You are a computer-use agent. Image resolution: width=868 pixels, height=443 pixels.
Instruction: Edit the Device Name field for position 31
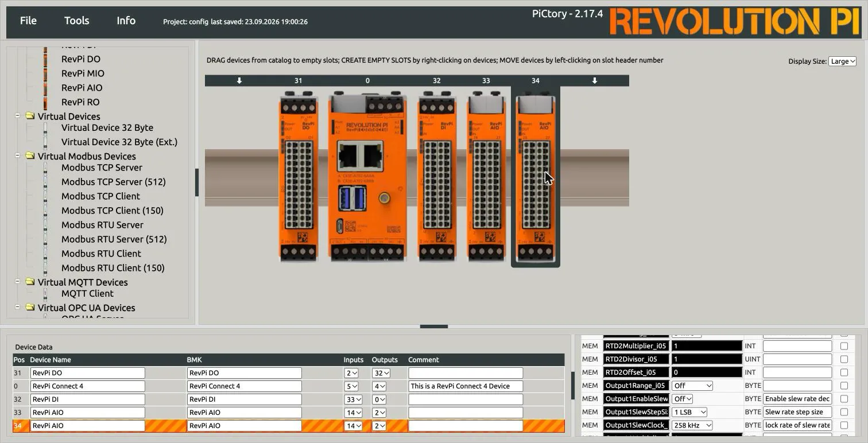[x=87, y=373]
